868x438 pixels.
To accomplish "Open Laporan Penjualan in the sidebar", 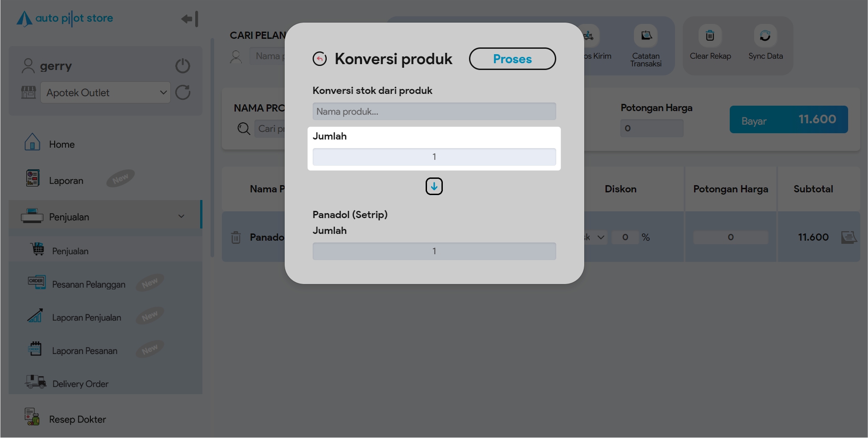I will (86, 318).
